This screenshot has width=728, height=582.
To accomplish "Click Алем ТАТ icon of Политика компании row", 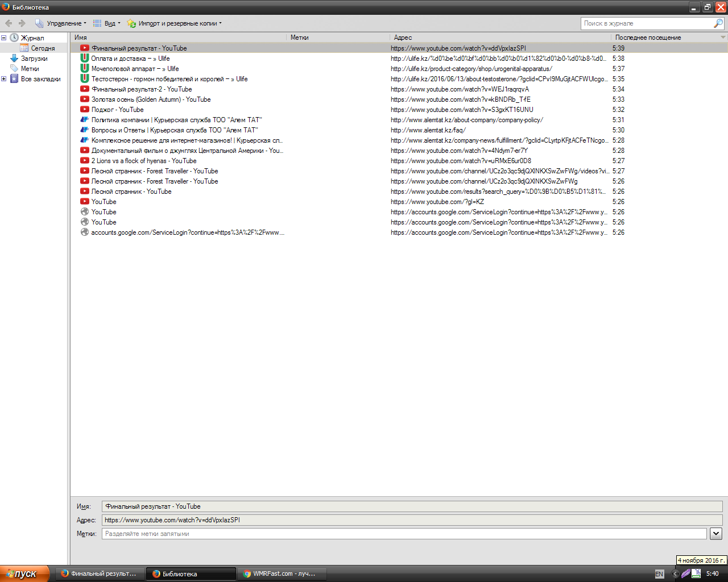I will pos(85,120).
